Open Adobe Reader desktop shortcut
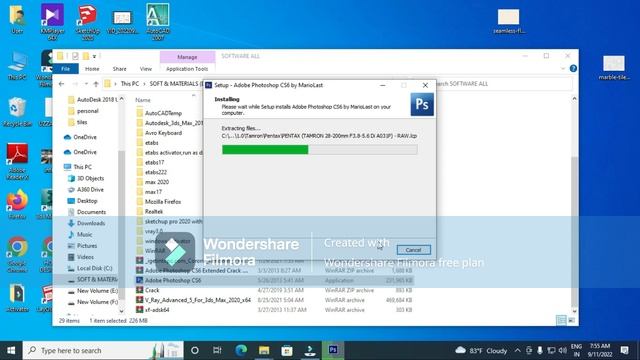This screenshot has width=640, height=360. tap(17, 162)
